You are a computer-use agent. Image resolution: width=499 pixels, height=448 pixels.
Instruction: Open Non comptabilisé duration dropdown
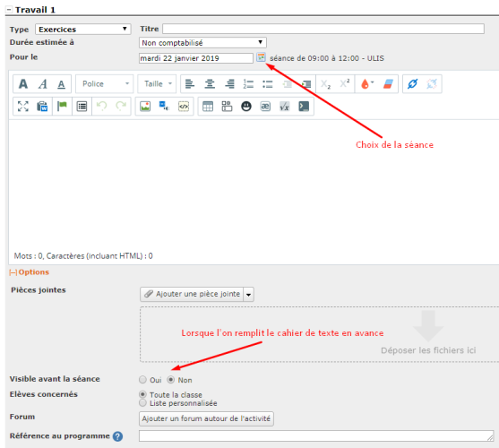pos(202,42)
